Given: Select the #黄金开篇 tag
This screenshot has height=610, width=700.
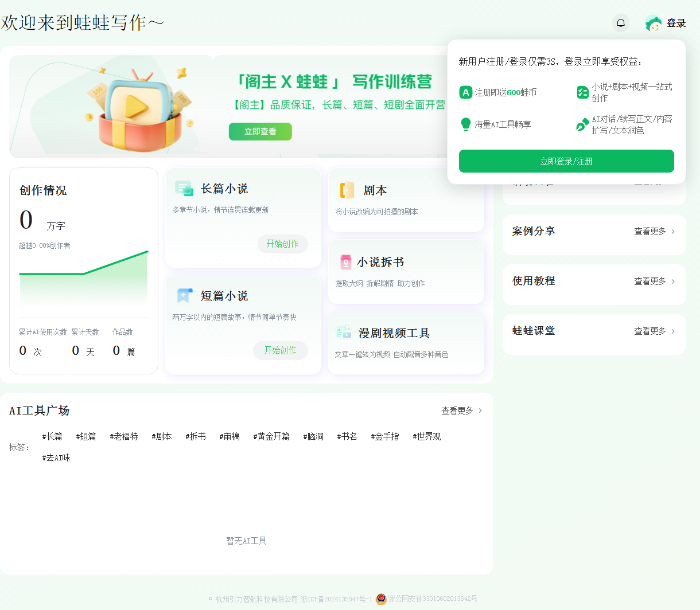Looking at the screenshot, I should [x=271, y=436].
